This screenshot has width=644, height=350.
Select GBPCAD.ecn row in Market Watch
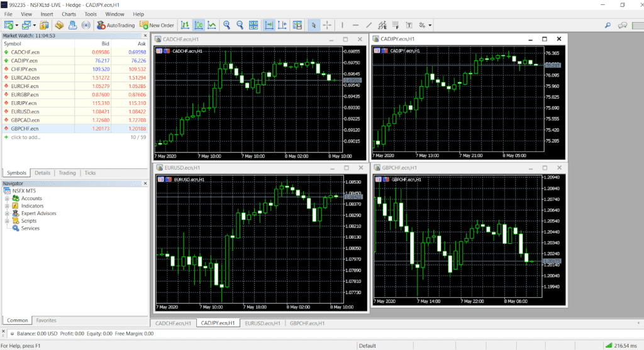coord(75,120)
